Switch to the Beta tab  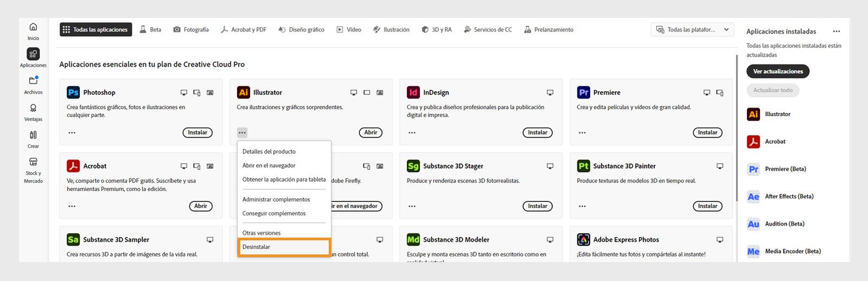(x=150, y=30)
